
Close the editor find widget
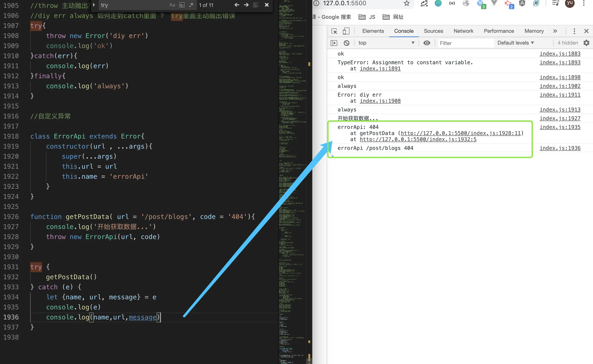point(267,5)
